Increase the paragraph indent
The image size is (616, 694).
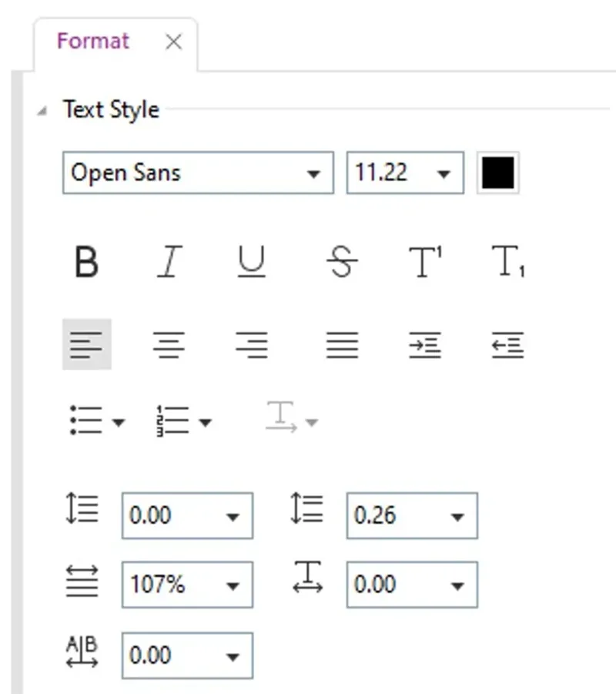tap(425, 344)
